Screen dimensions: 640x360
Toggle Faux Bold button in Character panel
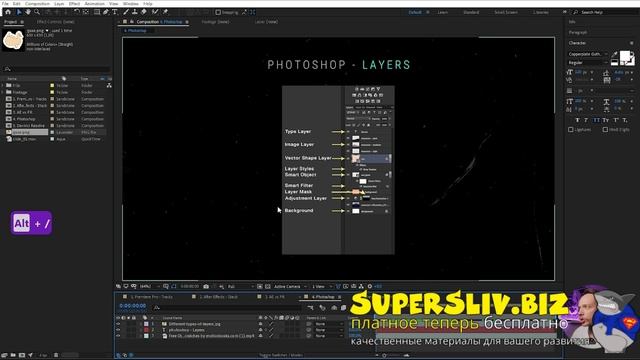pos(577,120)
